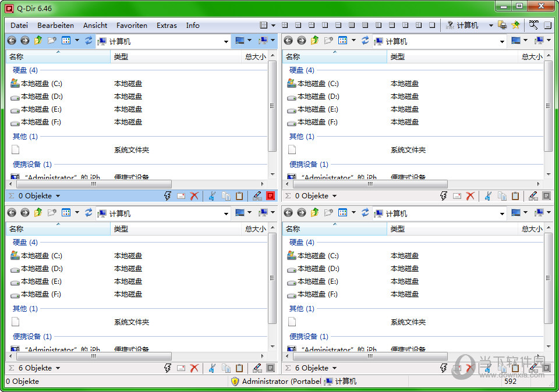Click horizontal scrollbar in top-right pane

(x=370, y=184)
